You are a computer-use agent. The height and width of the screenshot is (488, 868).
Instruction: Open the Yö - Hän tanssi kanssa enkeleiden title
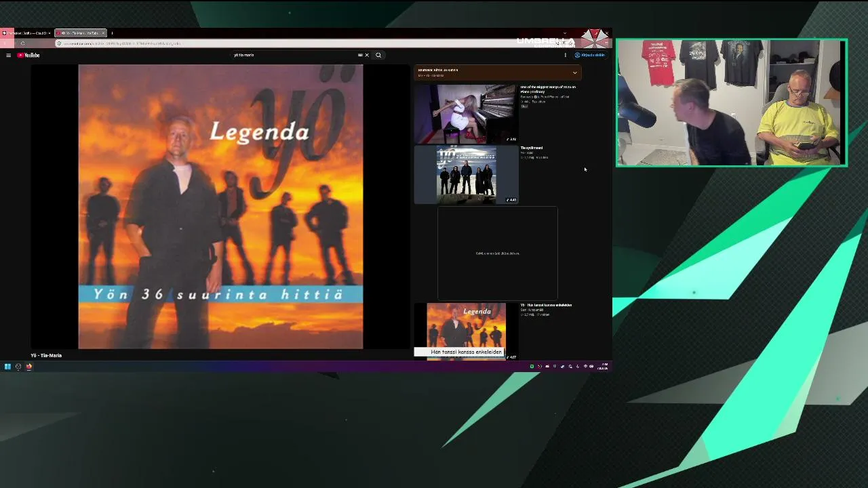pyautogui.click(x=546, y=305)
